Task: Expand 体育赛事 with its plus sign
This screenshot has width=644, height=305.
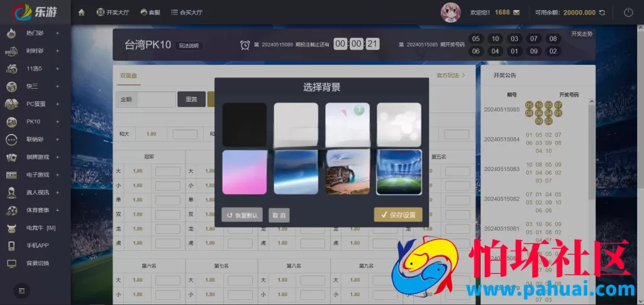Action: coord(57,210)
